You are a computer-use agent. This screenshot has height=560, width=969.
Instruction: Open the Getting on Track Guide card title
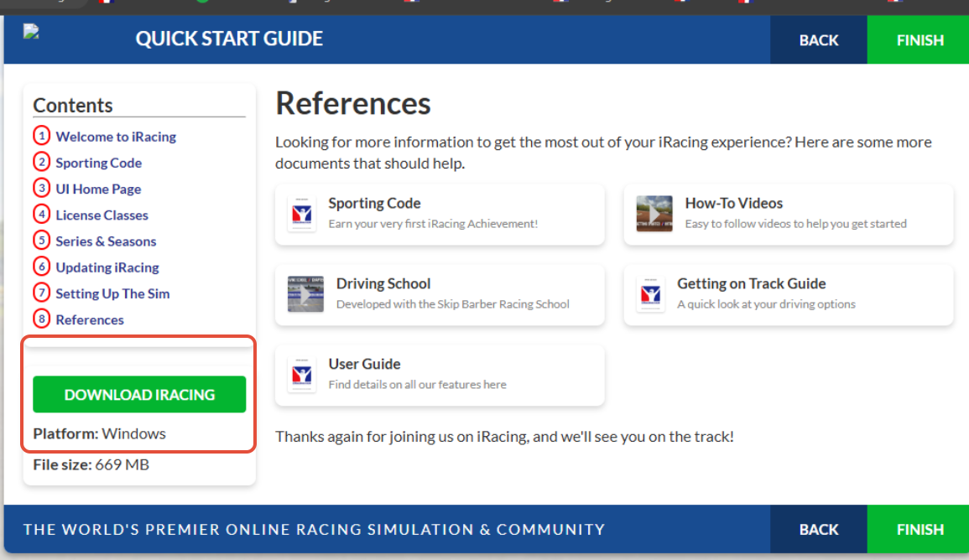click(x=752, y=283)
